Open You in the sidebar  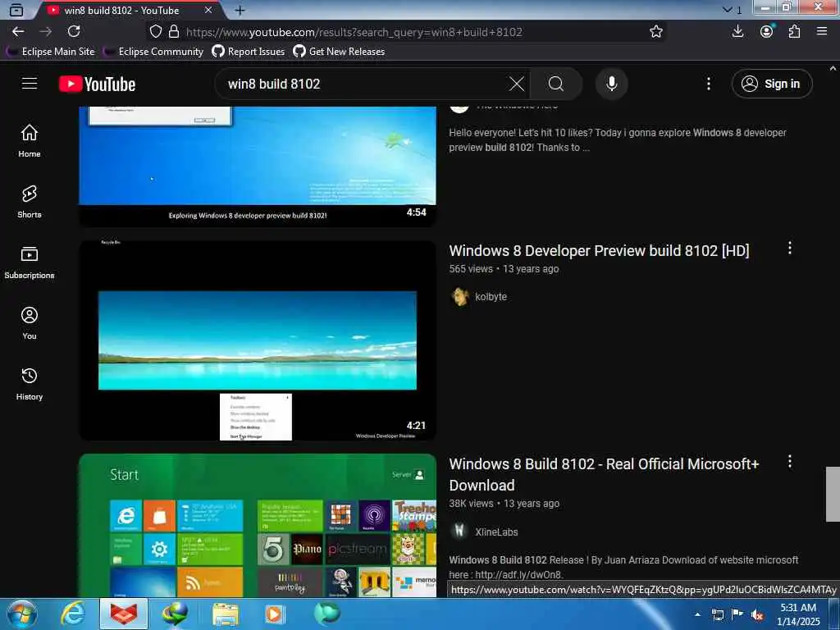30,322
